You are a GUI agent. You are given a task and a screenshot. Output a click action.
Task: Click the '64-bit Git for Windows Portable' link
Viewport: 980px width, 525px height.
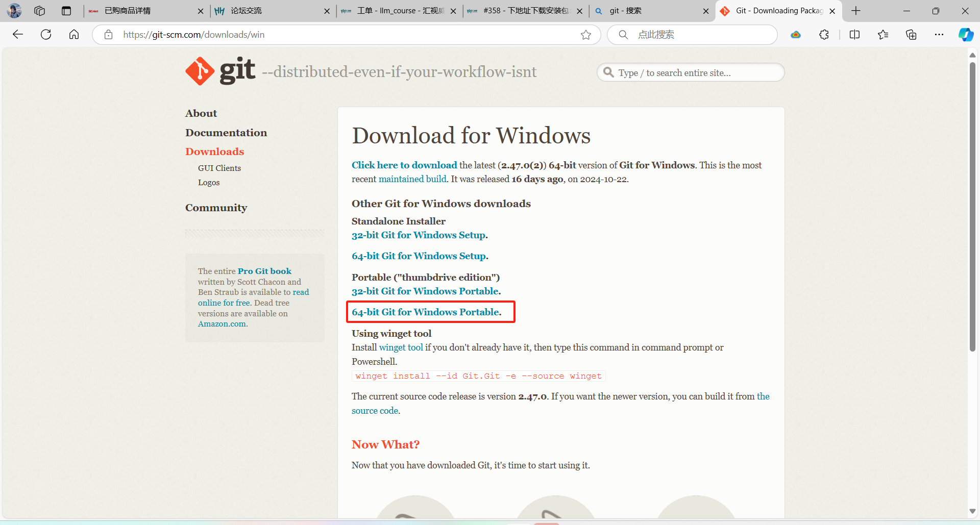[426, 312]
